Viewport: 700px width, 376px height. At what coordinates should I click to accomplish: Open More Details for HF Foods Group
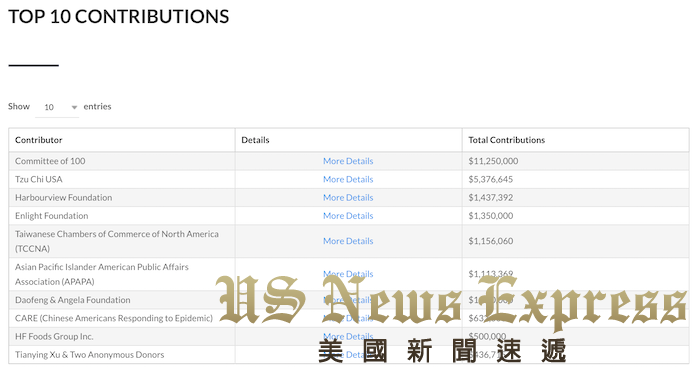coord(348,336)
